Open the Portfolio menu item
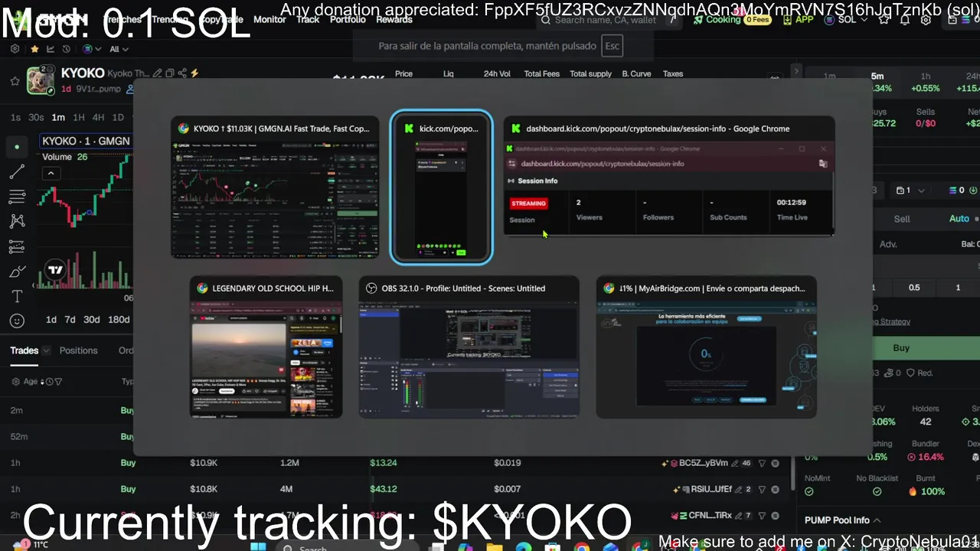The image size is (980, 551). 348,19
